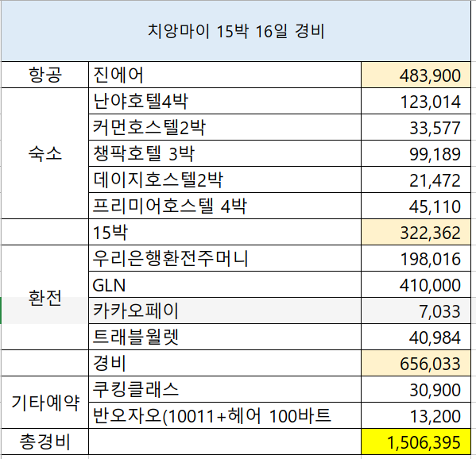Click the merged 환전 category cell
476x459 pixels.
(45, 298)
